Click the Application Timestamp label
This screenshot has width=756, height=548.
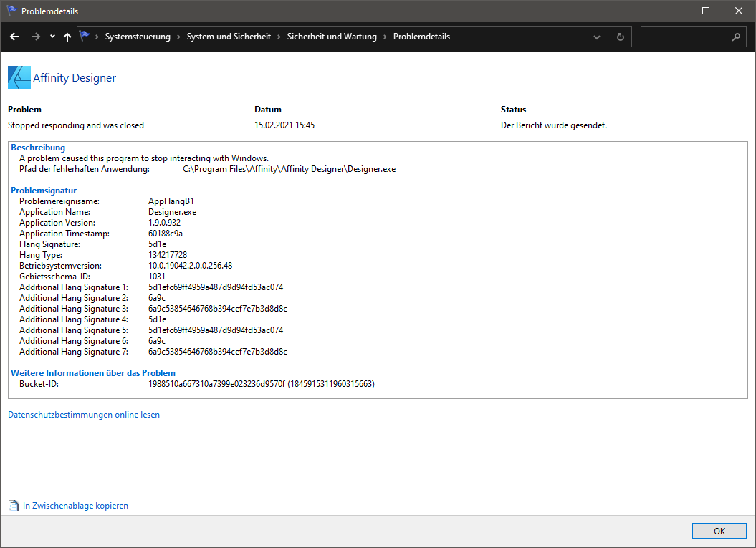[x=64, y=234]
